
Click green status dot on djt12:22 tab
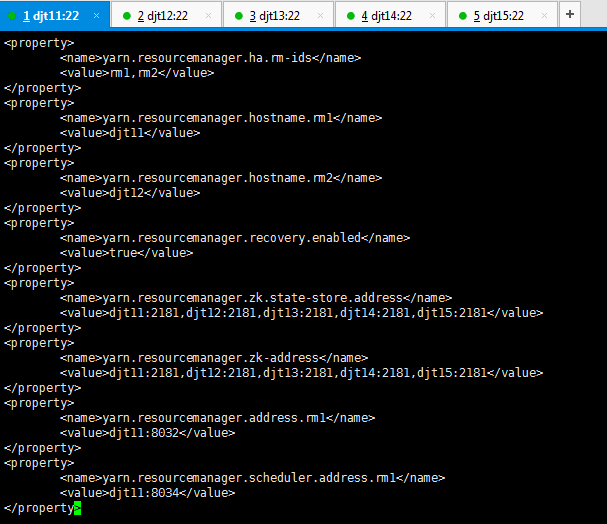(127, 16)
